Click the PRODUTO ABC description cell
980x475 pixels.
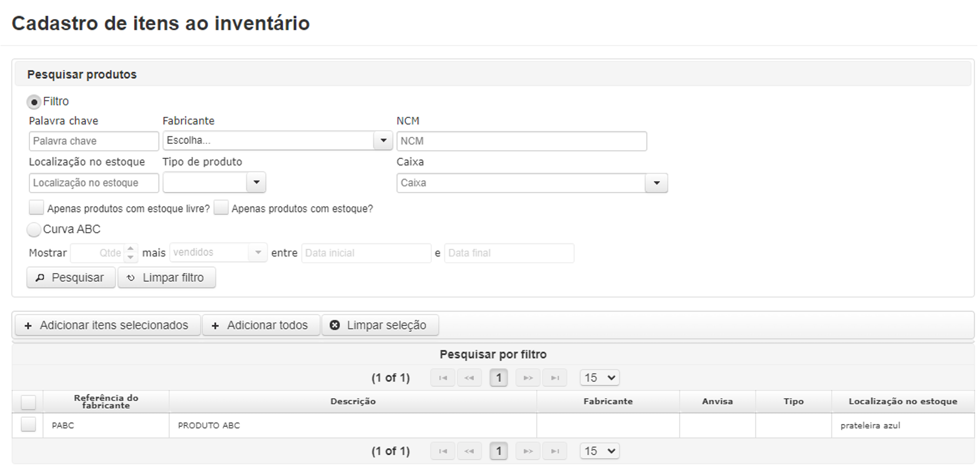(353, 426)
